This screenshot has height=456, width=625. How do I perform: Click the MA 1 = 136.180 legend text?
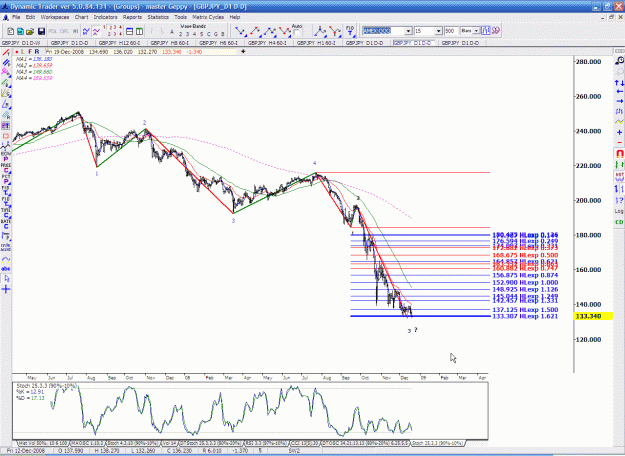coord(34,59)
